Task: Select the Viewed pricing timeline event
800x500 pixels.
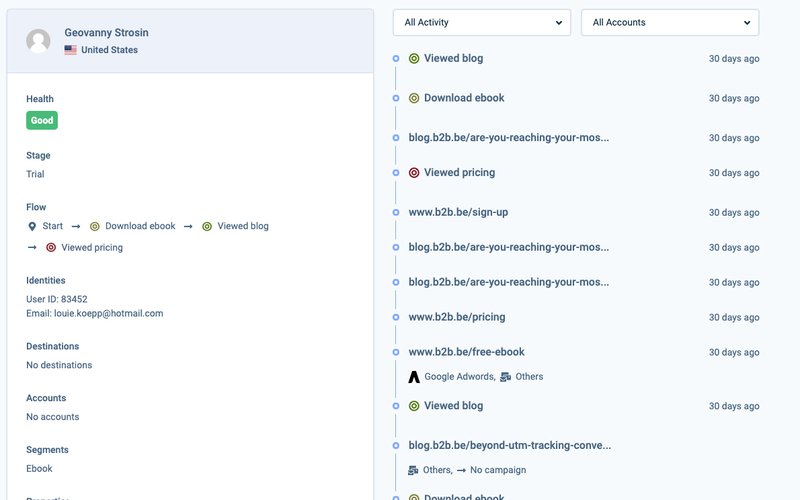Action: [x=459, y=172]
